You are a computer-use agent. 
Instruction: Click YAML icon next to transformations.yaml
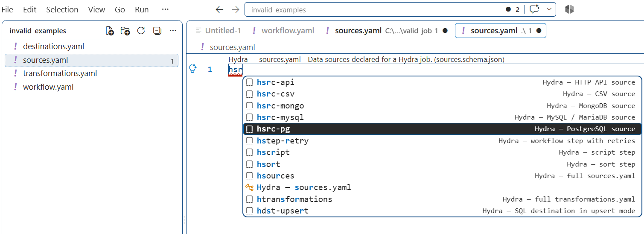(x=15, y=73)
